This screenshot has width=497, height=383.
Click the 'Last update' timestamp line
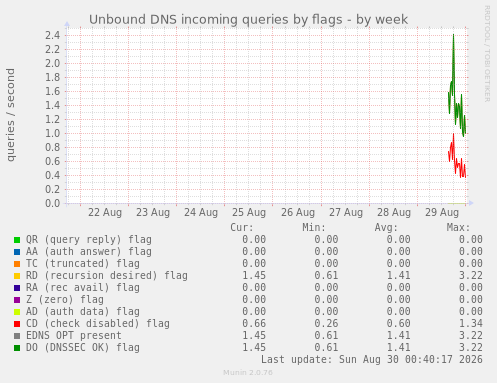tap(372, 360)
